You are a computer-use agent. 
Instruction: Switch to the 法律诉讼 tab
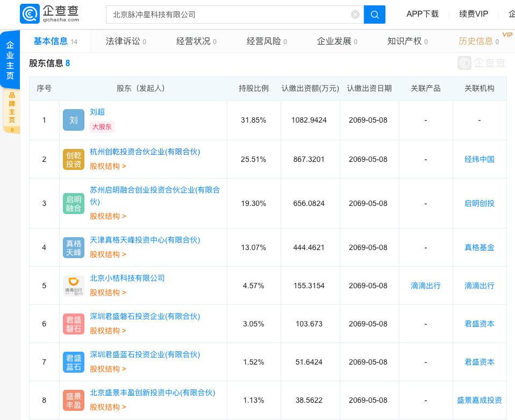pyautogui.click(x=126, y=41)
